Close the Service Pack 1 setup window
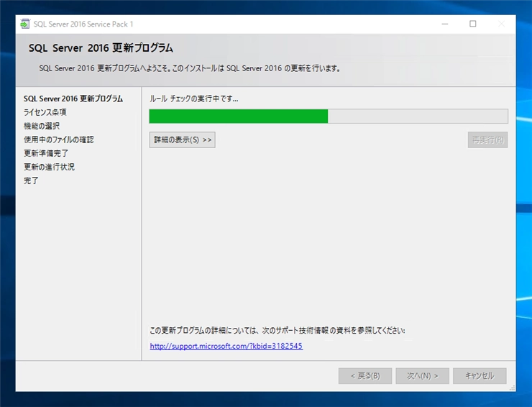Image resolution: width=532 pixels, height=407 pixels. click(x=501, y=24)
